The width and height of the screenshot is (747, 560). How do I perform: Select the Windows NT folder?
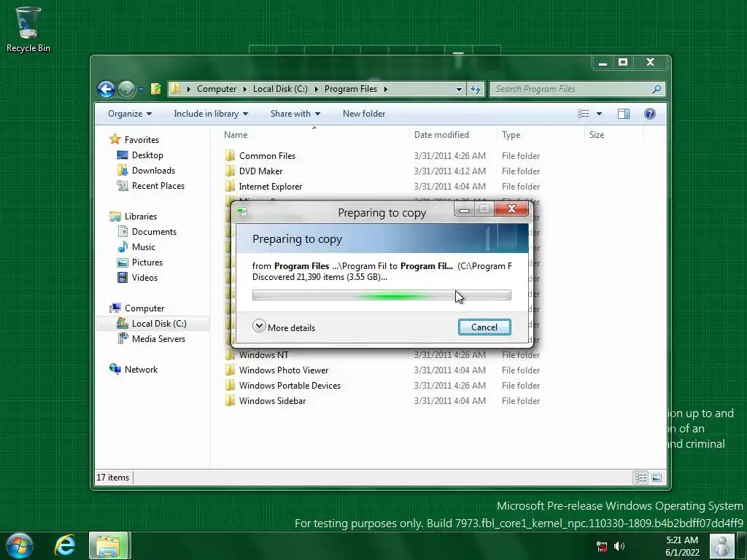[x=263, y=355]
